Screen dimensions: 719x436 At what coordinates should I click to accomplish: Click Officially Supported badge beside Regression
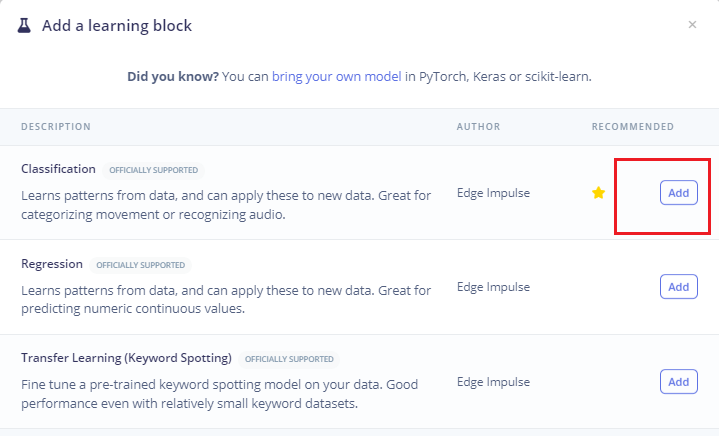(140, 265)
